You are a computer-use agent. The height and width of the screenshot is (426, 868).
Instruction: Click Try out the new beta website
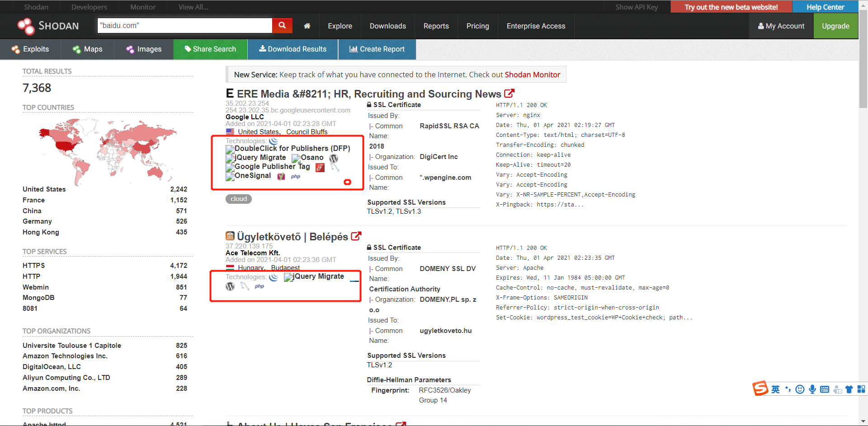point(731,7)
